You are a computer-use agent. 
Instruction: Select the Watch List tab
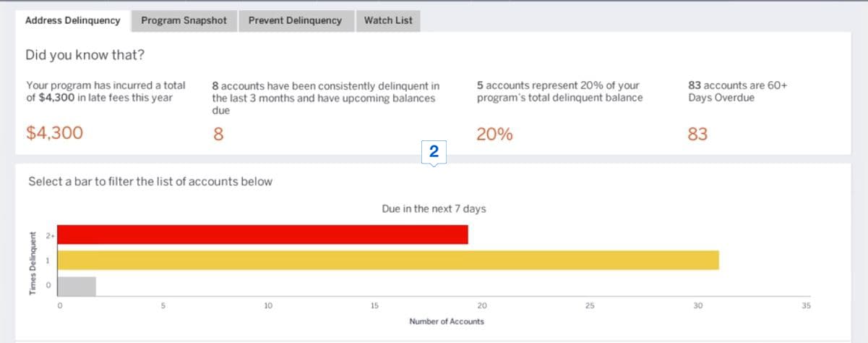click(388, 20)
